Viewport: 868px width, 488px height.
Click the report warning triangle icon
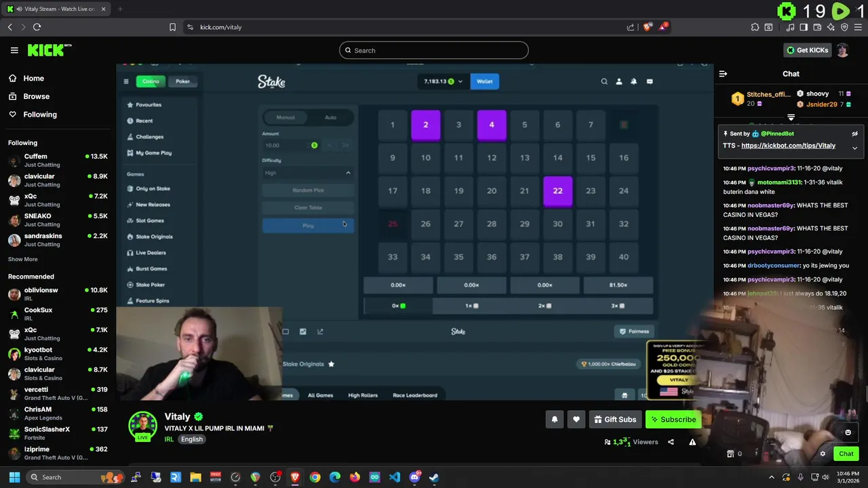pos(692,442)
